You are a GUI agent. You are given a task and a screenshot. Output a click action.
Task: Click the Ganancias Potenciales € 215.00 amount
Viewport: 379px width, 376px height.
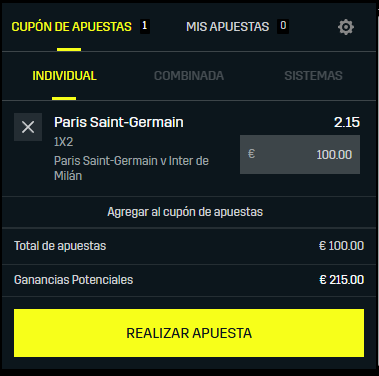click(x=341, y=280)
